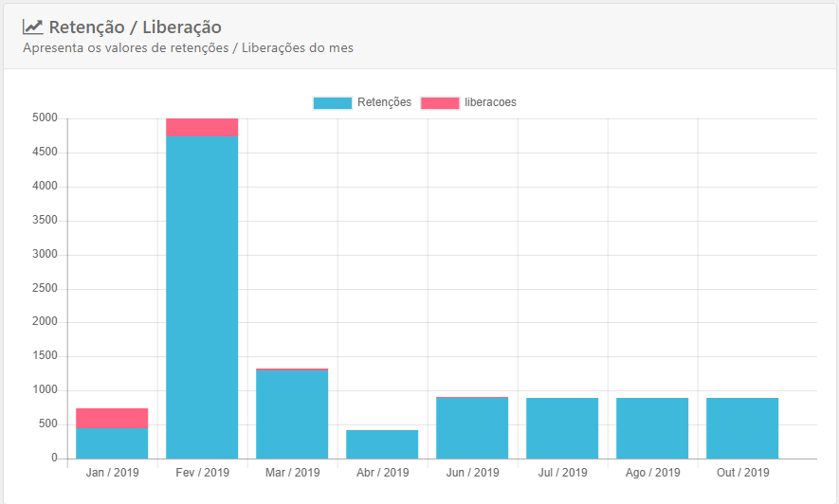Select the blue Jan / 2019 retention bar
Image resolution: width=839 pixels, height=504 pixels.
pyautogui.click(x=112, y=443)
